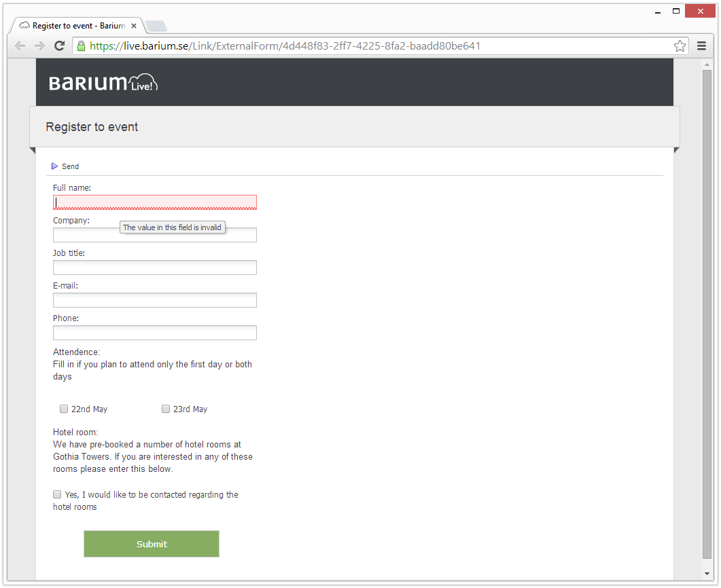Click the Barium Live logo
Screen dimensions: 721x588
click(x=103, y=83)
